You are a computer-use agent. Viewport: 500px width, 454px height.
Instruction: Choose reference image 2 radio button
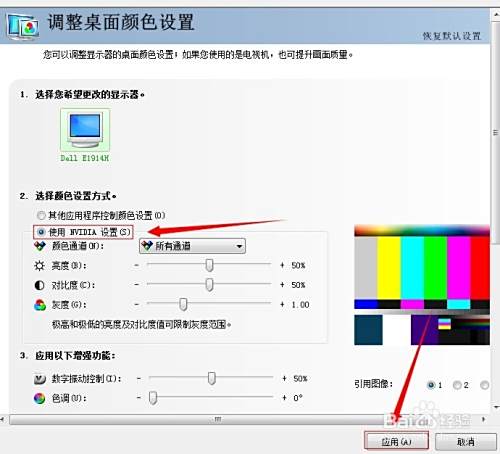point(457,385)
